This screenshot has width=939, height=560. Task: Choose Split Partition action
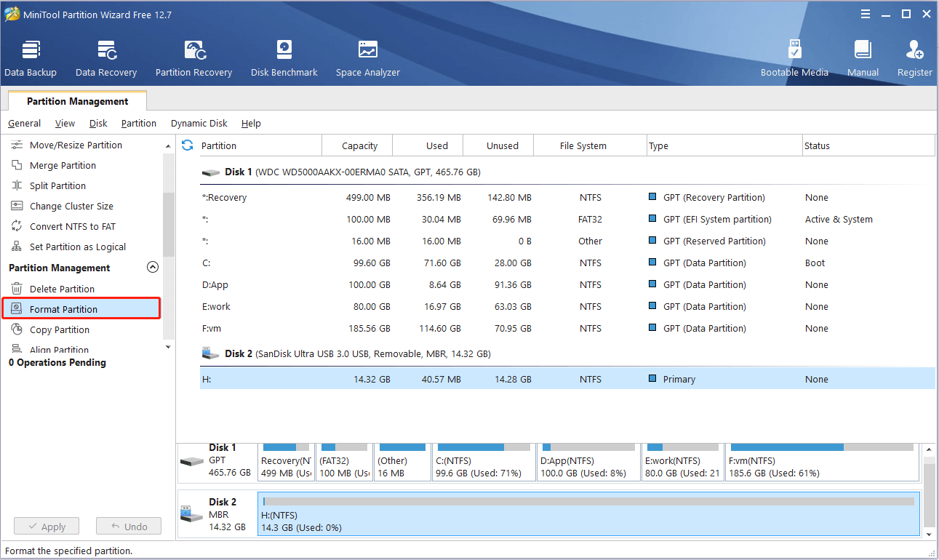[x=57, y=186]
